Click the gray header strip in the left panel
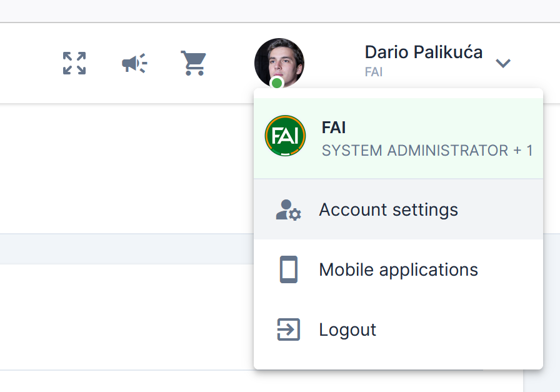 point(125,248)
